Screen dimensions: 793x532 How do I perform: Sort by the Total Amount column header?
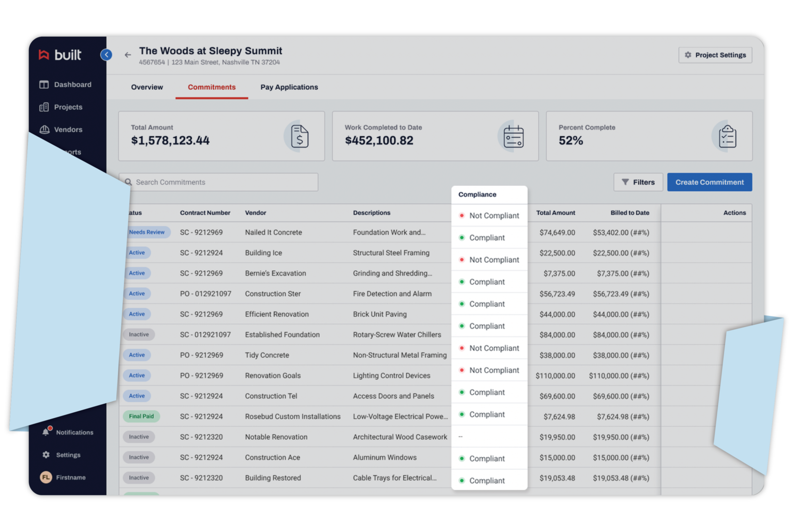[x=555, y=213]
